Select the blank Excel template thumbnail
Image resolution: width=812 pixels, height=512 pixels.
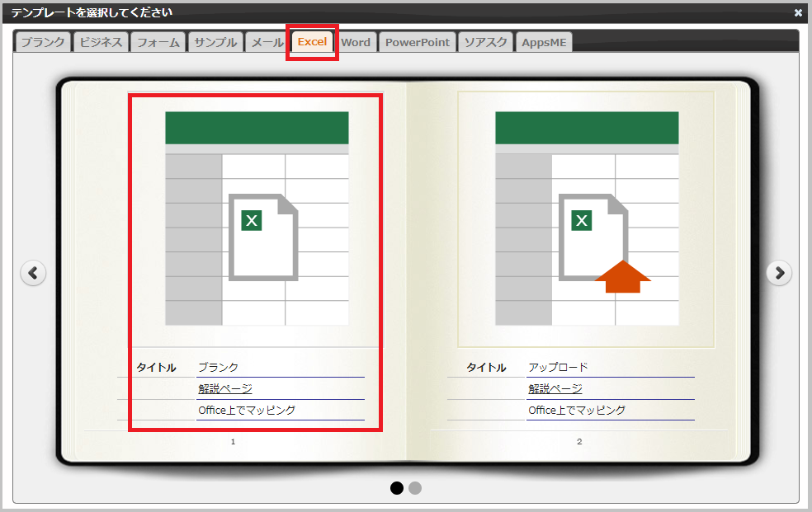pyautogui.click(x=257, y=218)
